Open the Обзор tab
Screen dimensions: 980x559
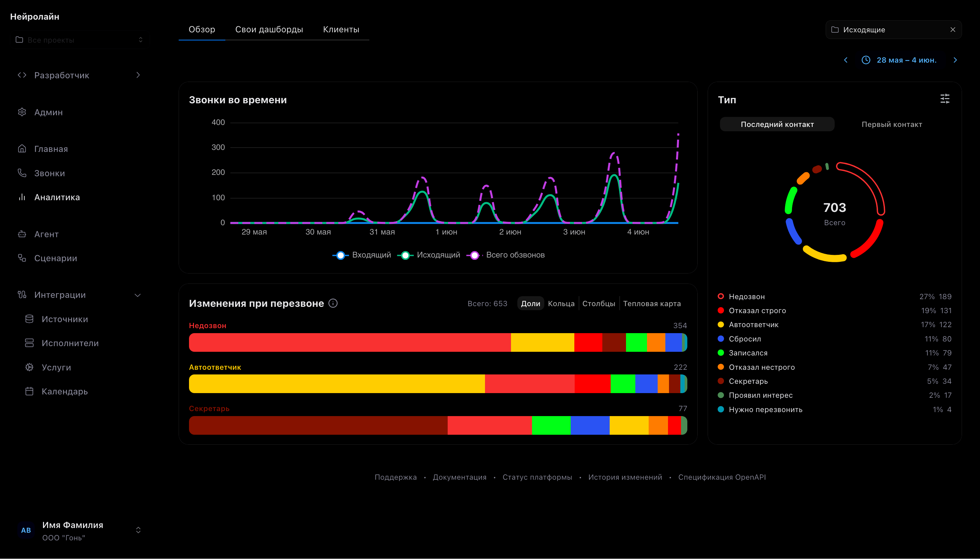point(202,29)
